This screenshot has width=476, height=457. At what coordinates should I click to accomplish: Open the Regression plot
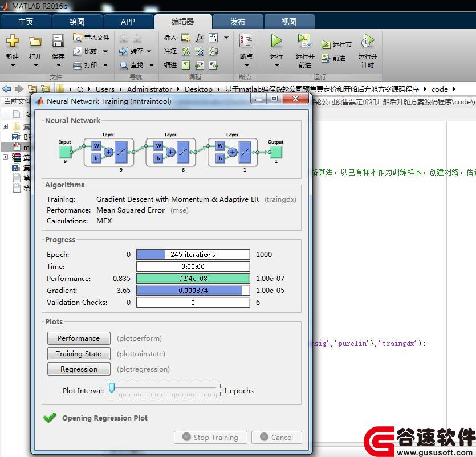coord(79,369)
